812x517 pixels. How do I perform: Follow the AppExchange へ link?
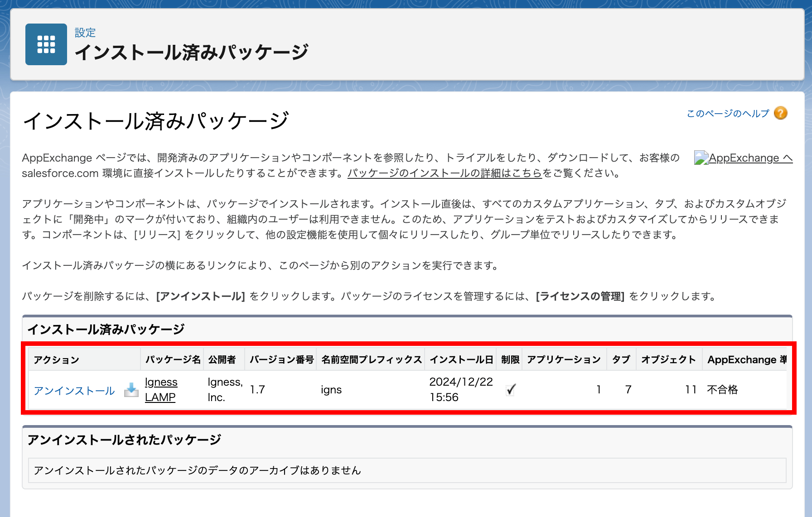750,158
